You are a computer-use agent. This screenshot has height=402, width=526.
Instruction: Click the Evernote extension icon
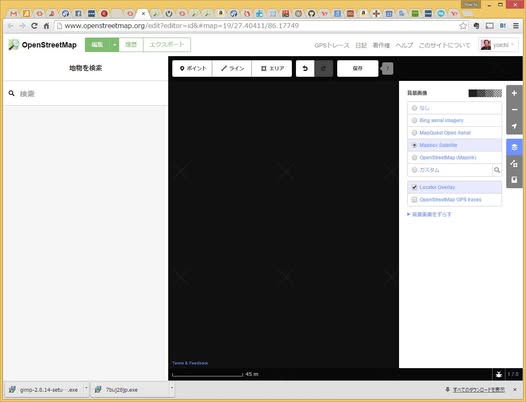coord(476,26)
